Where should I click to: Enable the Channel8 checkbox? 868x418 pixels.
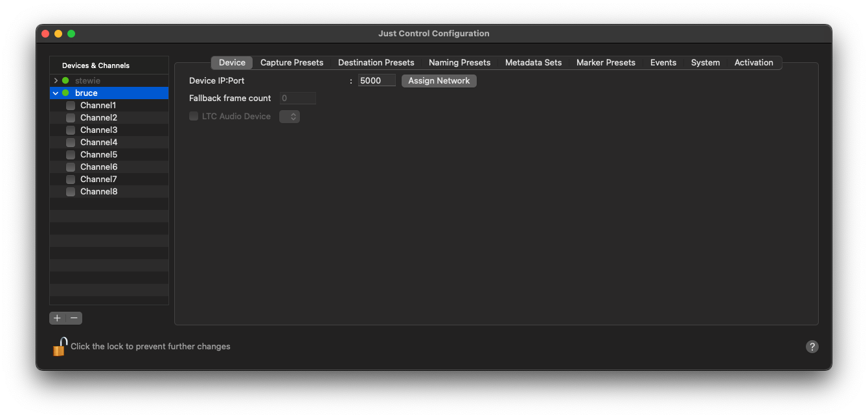click(71, 192)
